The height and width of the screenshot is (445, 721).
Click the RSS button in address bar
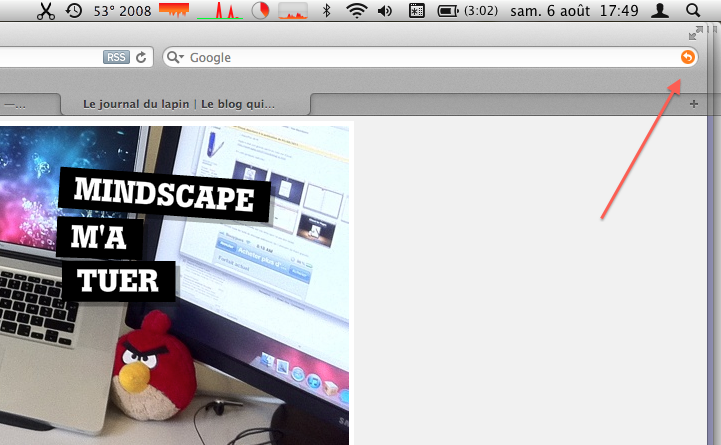[x=116, y=57]
